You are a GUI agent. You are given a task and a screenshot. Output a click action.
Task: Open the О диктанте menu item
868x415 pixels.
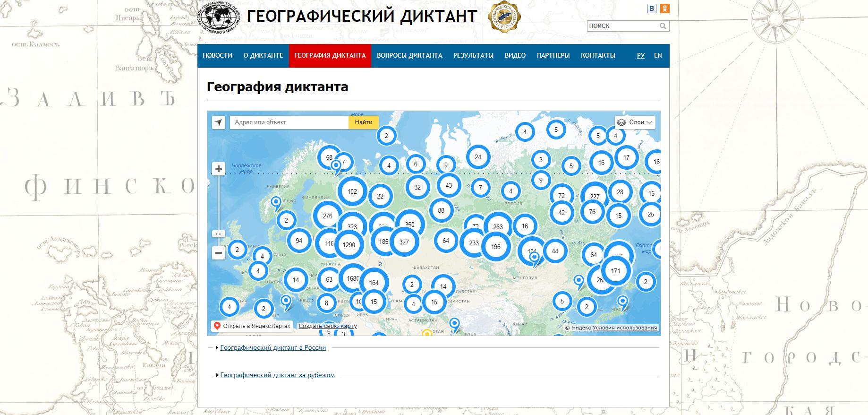click(263, 55)
